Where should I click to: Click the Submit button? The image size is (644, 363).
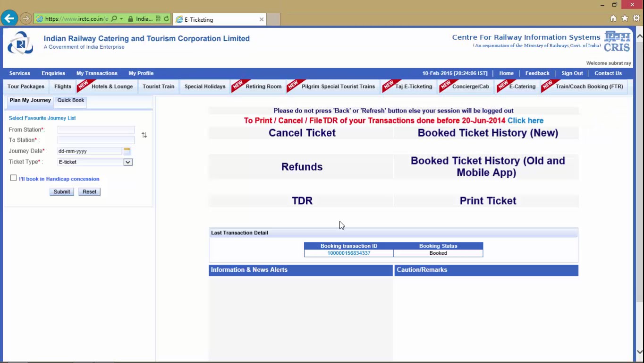coord(62,192)
